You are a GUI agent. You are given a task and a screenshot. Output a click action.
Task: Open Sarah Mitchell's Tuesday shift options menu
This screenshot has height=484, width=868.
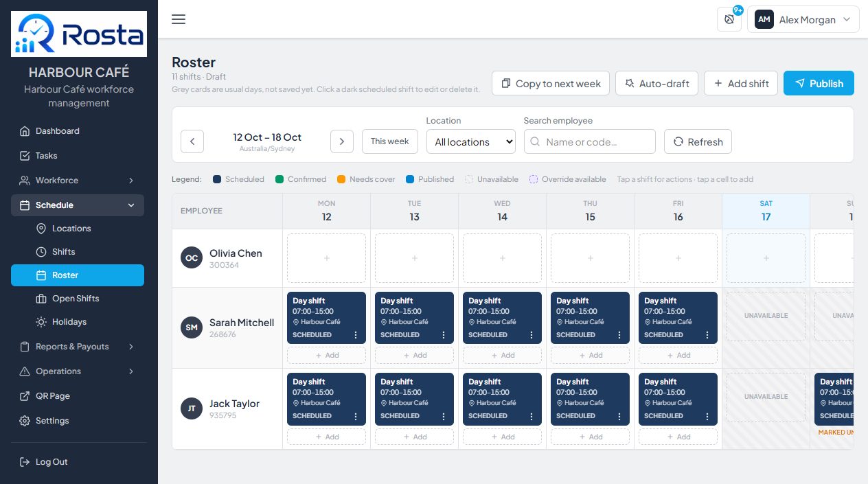(444, 335)
